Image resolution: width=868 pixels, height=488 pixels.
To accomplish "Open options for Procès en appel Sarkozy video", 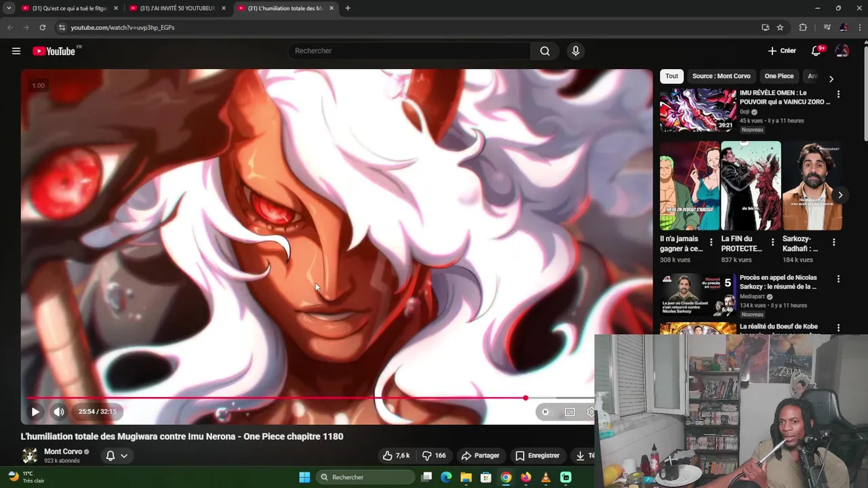I will pyautogui.click(x=838, y=279).
